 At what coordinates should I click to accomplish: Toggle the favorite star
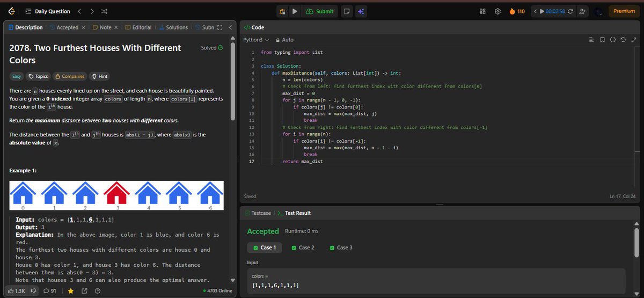70,290
